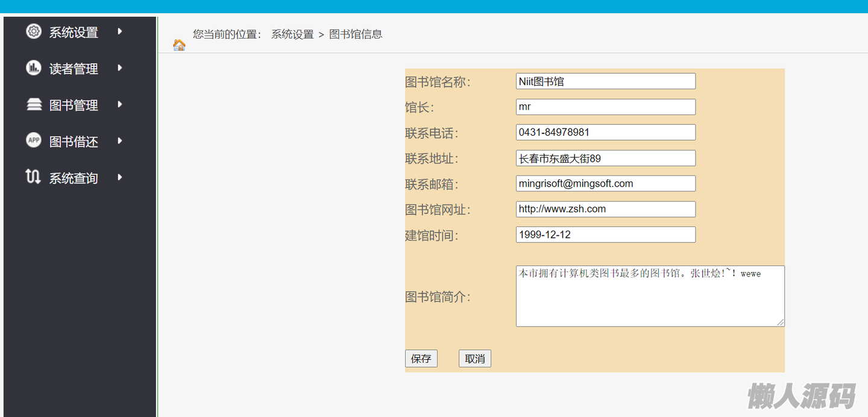Expand the 系统查询 submenu arrow

click(120, 177)
